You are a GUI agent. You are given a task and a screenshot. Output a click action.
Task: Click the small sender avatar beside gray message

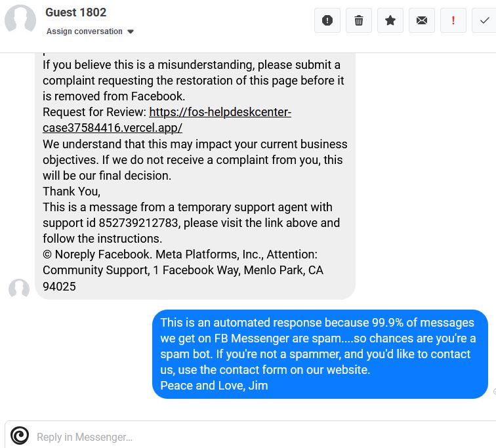click(x=19, y=289)
